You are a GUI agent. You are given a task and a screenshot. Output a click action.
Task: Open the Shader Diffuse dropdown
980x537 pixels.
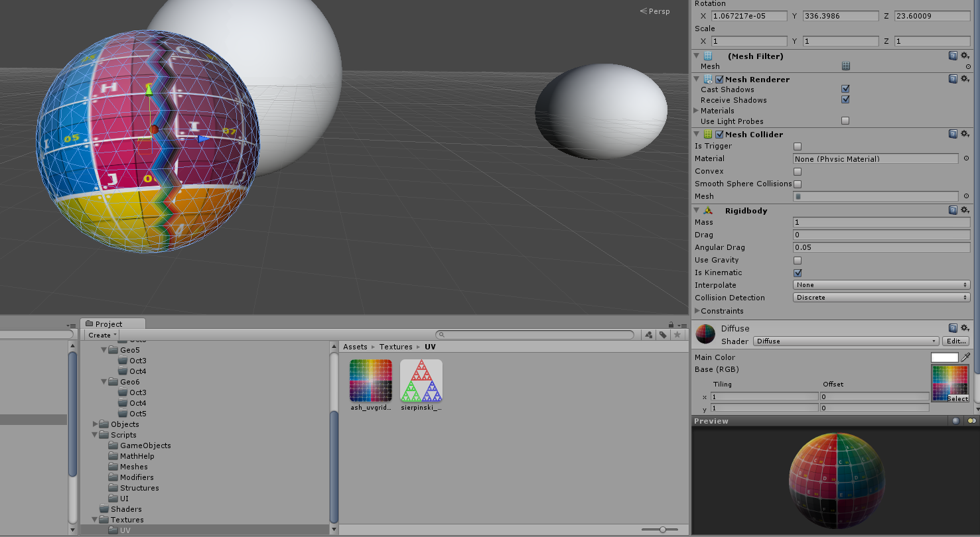click(x=846, y=341)
